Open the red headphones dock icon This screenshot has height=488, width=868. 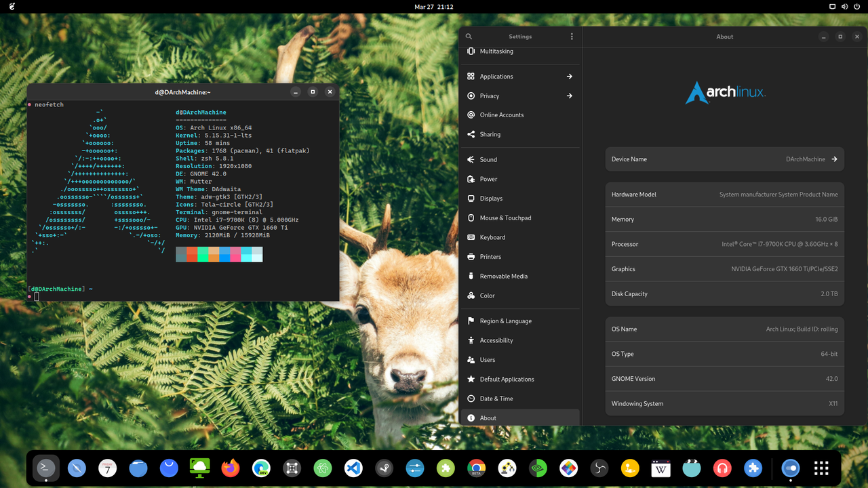coord(722,468)
